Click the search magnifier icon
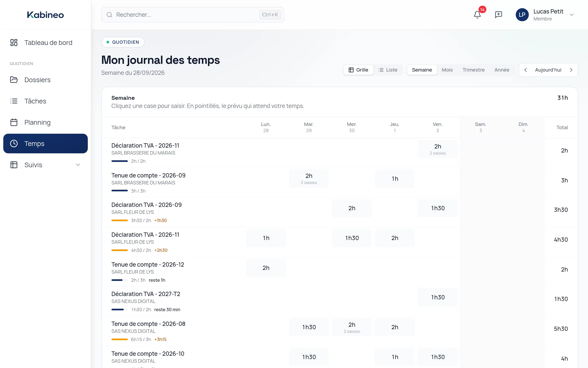This screenshot has width=588, height=368. point(109,15)
